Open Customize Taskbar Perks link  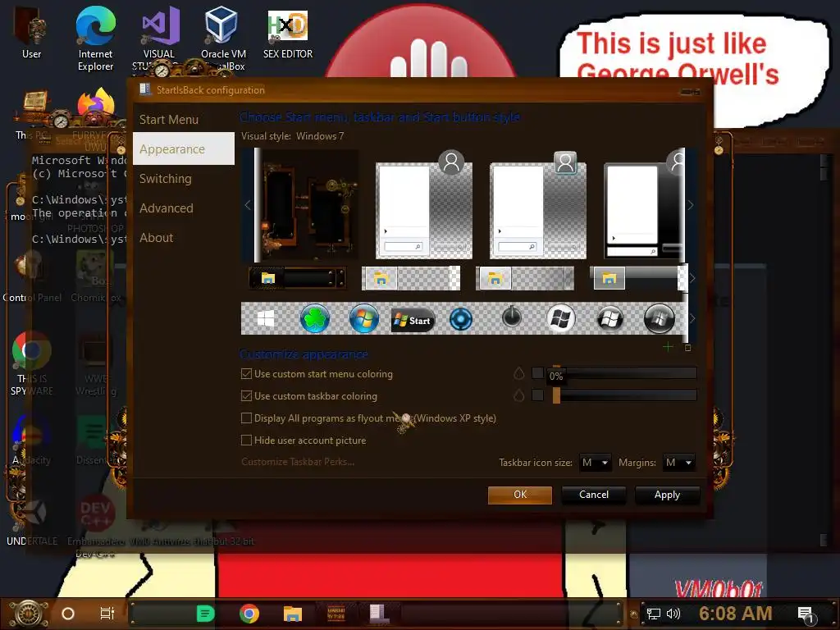(298, 462)
